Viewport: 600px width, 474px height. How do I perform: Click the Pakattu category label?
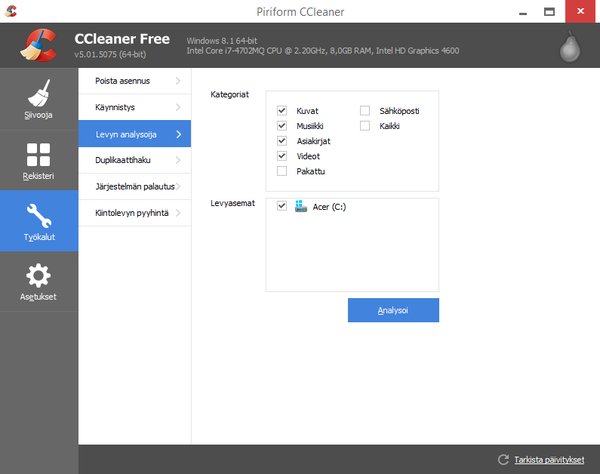click(x=311, y=171)
